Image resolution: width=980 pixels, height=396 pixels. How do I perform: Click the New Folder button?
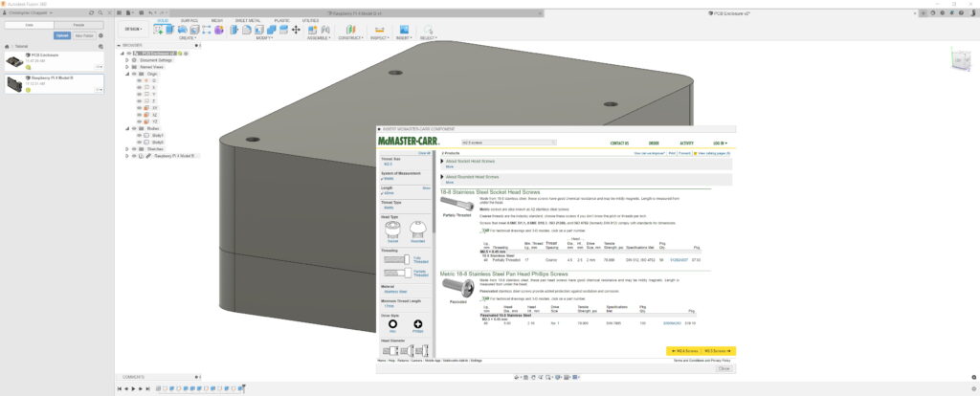tap(84, 35)
